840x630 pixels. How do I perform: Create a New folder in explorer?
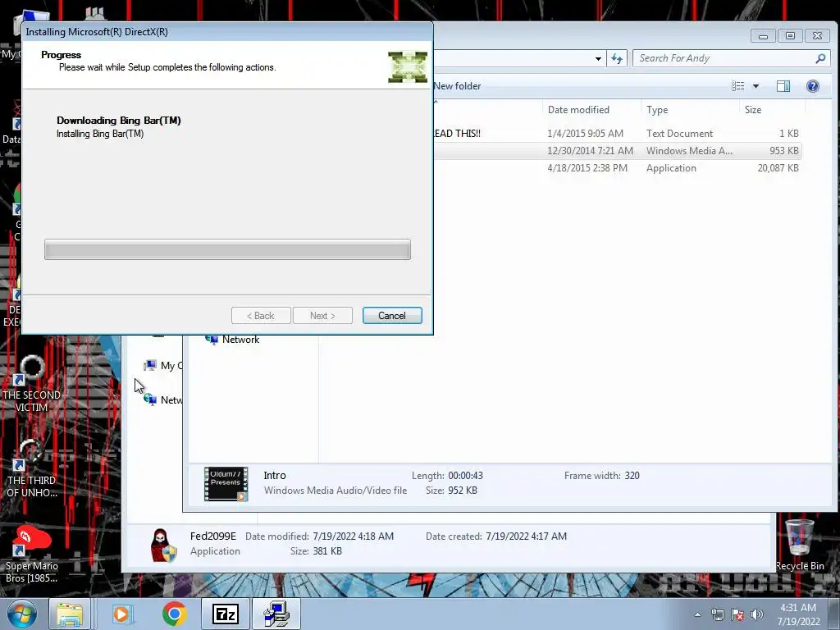click(457, 86)
